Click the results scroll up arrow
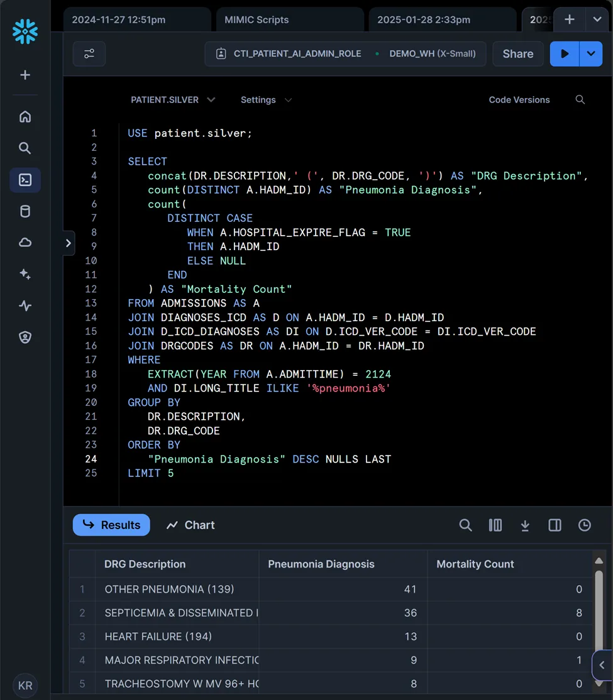 pyautogui.click(x=599, y=561)
